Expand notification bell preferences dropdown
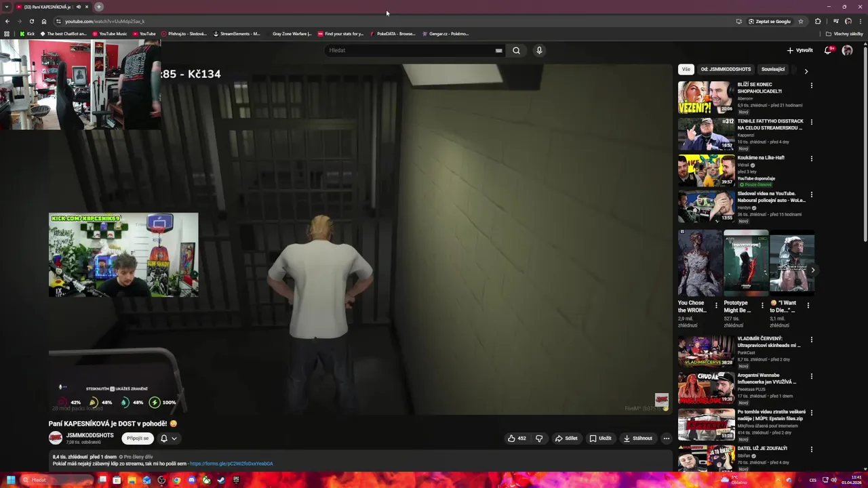This screenshot has width=868, height=488. [168, 439]
